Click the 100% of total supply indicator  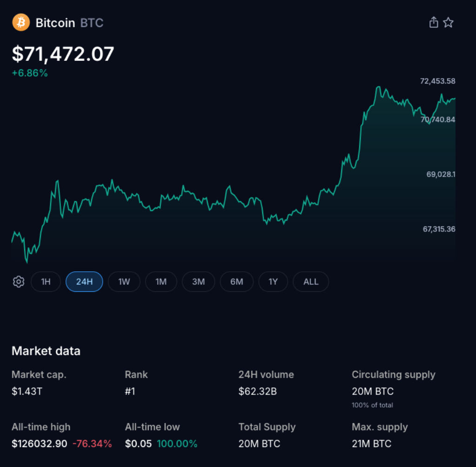point(373,405)
